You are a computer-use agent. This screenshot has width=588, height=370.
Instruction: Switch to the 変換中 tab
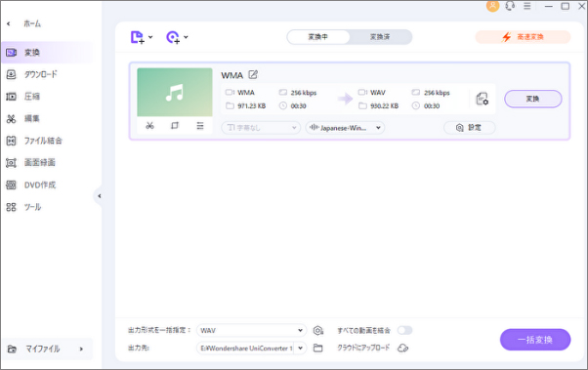318,37
